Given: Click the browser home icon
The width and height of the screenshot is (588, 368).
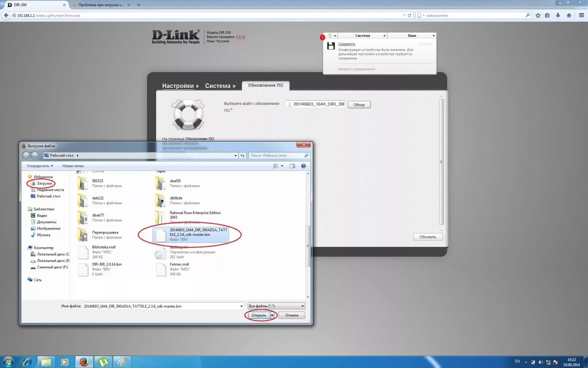Looking at the screenshot, I should coord(569,15).
